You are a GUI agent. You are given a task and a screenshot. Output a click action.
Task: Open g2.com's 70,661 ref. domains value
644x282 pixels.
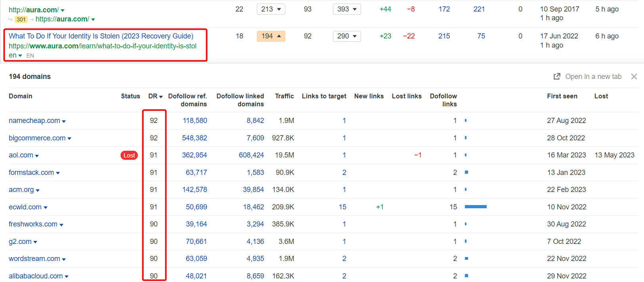pos(197,242)
